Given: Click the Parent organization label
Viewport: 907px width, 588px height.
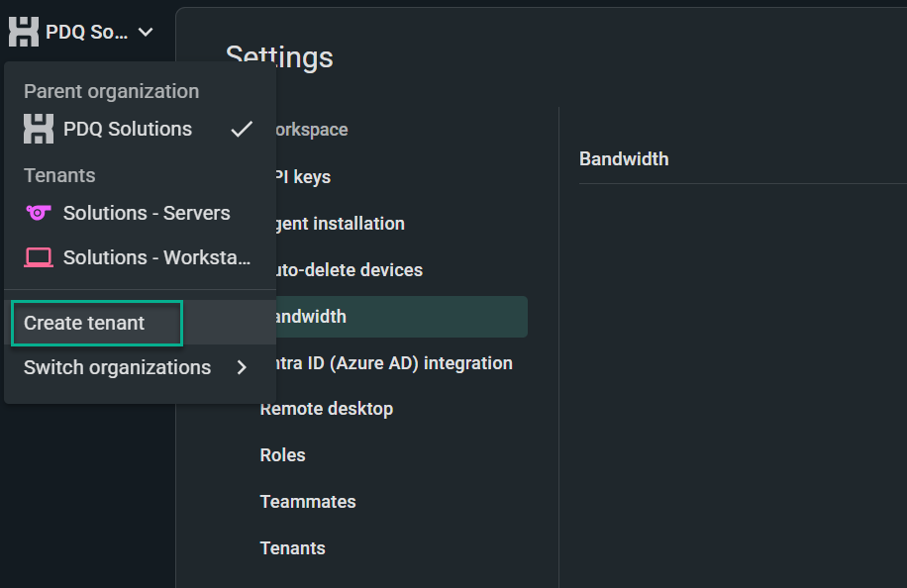Looking at the screenshot, I should pos(111,91).
